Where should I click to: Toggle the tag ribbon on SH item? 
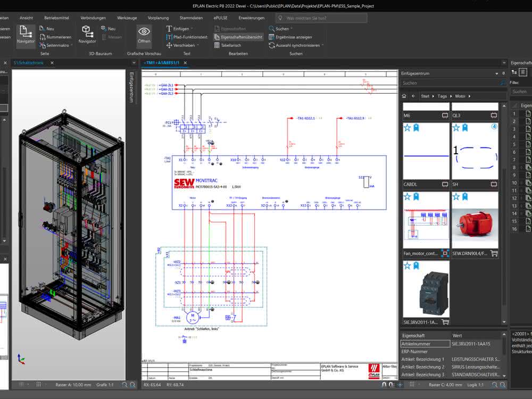[x=465, y=128]
